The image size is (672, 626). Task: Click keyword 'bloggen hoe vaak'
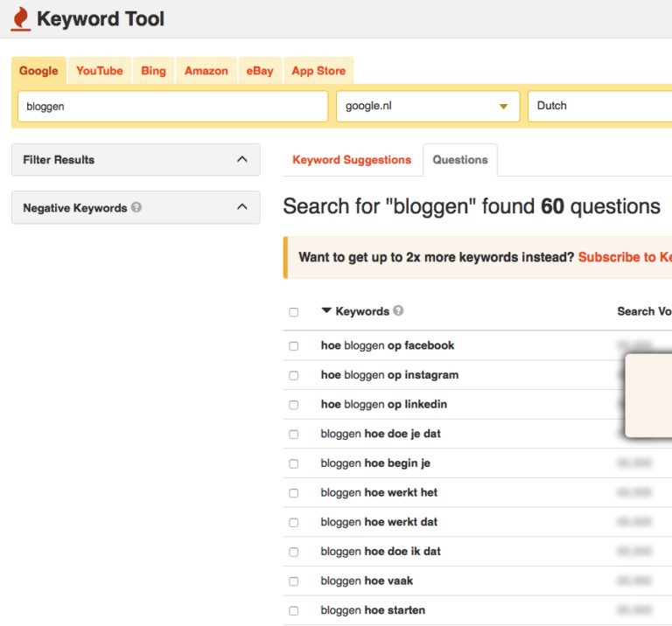(x=367, y=581)
